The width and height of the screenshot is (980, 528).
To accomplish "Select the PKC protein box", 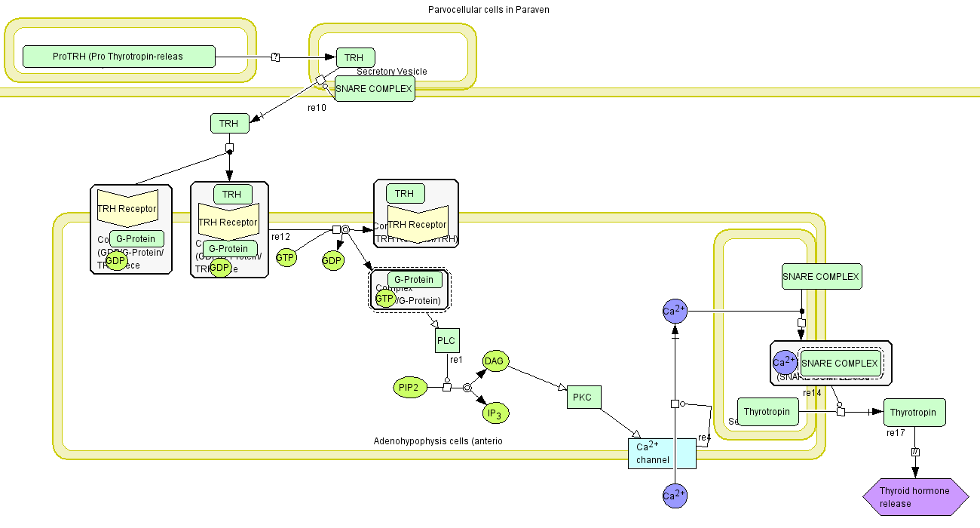I will (x=583, y=397).
